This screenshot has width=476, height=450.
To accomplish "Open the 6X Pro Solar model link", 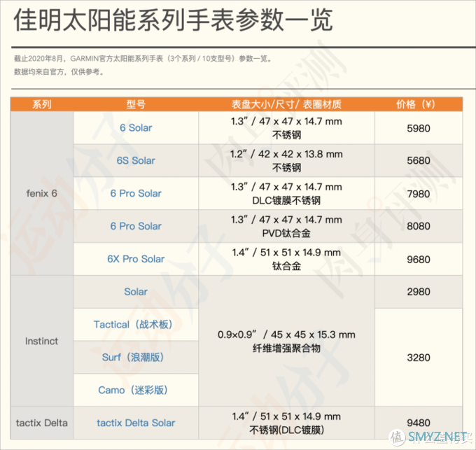I will click(x=136, y=259).
